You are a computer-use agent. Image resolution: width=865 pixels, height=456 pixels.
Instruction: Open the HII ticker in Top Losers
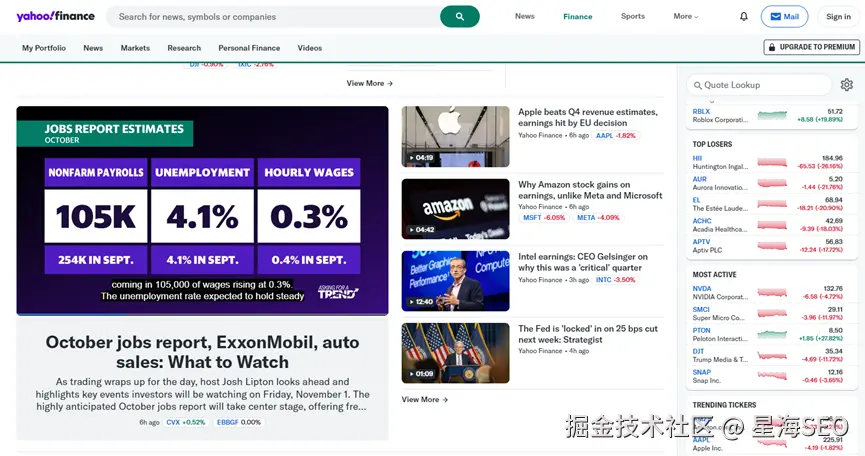(697, 158)
